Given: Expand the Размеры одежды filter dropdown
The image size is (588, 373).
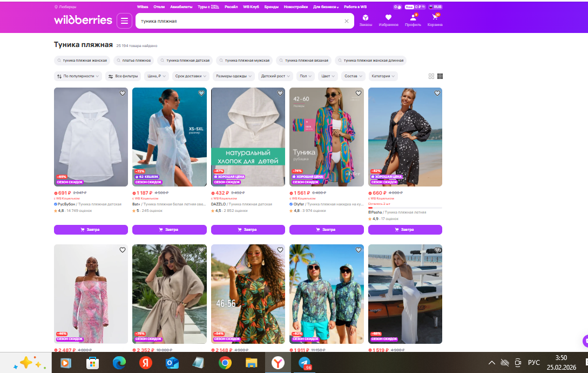Looking at the screenshot, I should (x=233, y=76).
